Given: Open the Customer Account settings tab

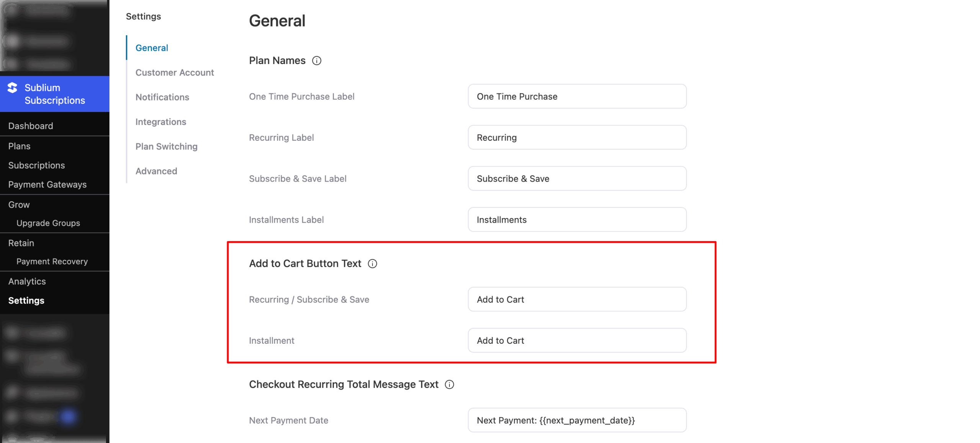Looking at the screenshot, I should 175,72.
